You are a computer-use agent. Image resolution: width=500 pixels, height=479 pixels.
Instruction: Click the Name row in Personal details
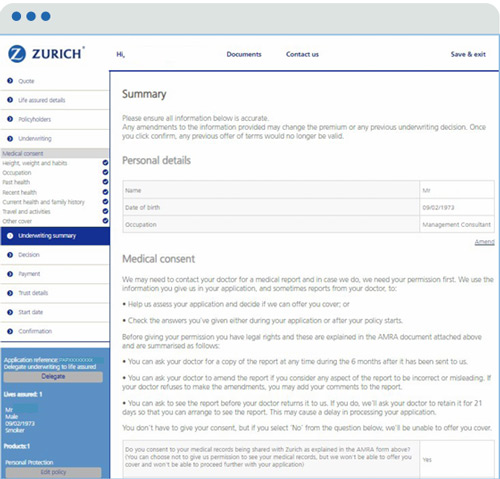coord(308,190)
